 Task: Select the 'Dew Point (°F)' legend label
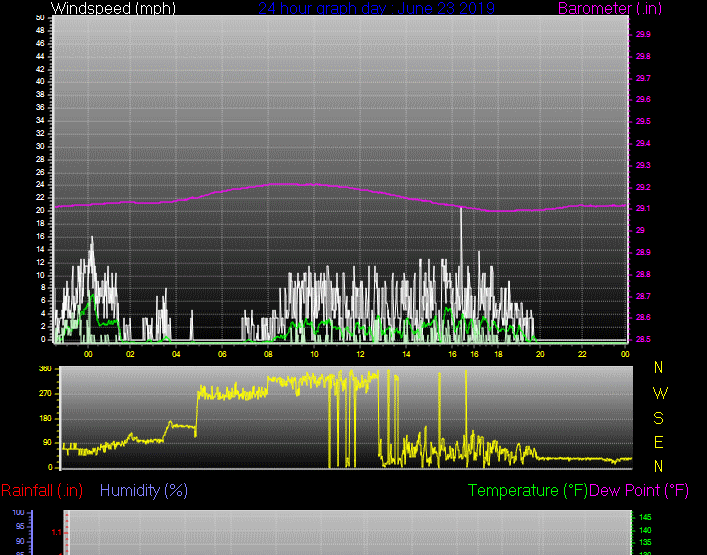click(x=639, y=490)
